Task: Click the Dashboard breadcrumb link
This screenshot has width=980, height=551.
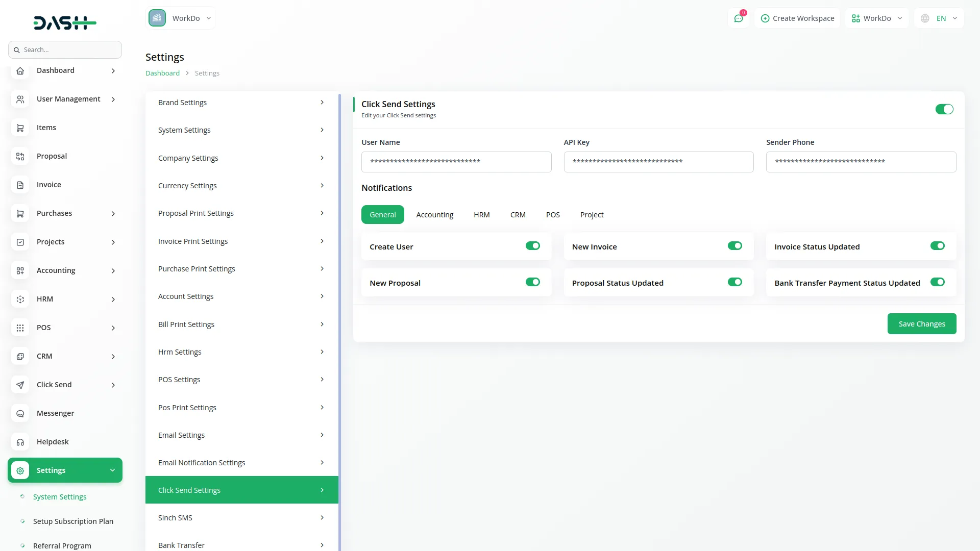Action: pyautogui.click(x=162, y=73)
